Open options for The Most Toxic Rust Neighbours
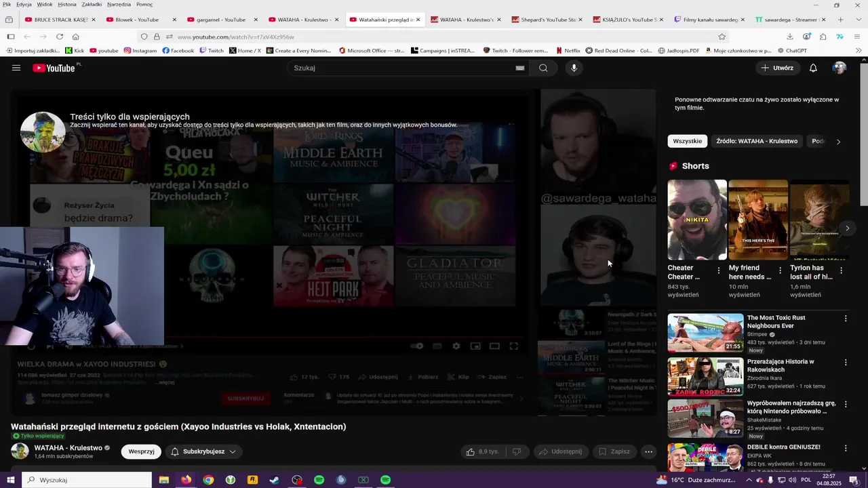The height and width of the screenshot is (488, 868). pyautogui.click(x=846, y=318)
